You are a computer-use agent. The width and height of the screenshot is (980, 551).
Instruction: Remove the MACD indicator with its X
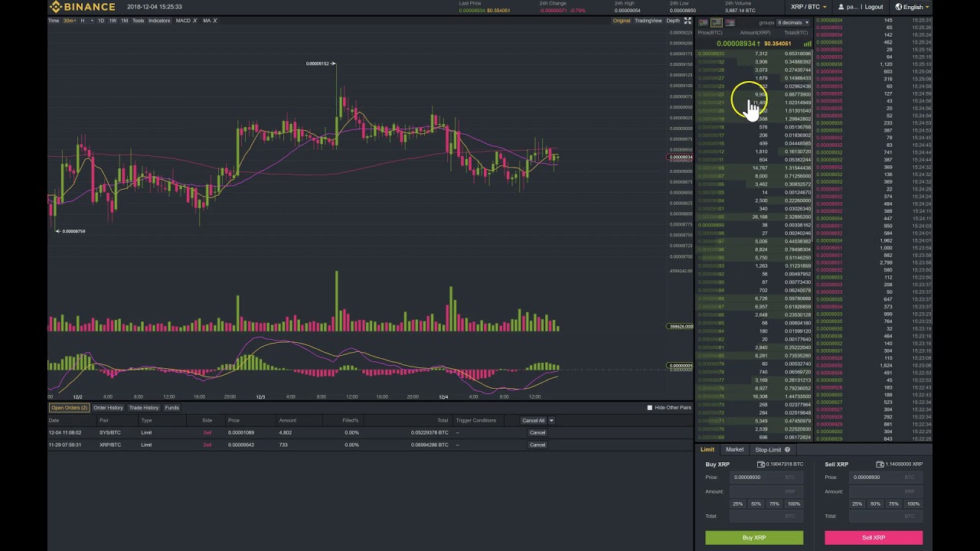coord(194,21)
